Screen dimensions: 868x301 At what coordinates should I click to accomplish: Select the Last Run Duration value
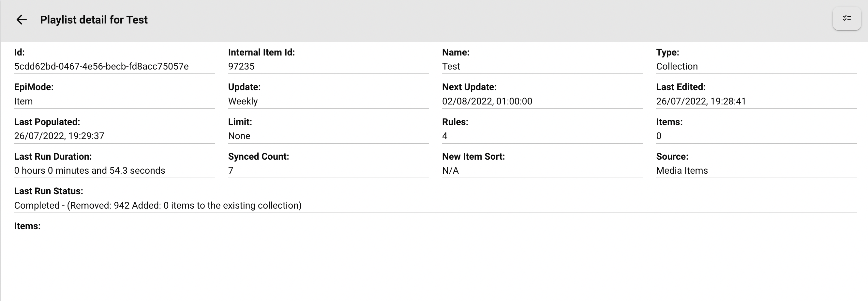pyautogui.click(x=89, y=170)
